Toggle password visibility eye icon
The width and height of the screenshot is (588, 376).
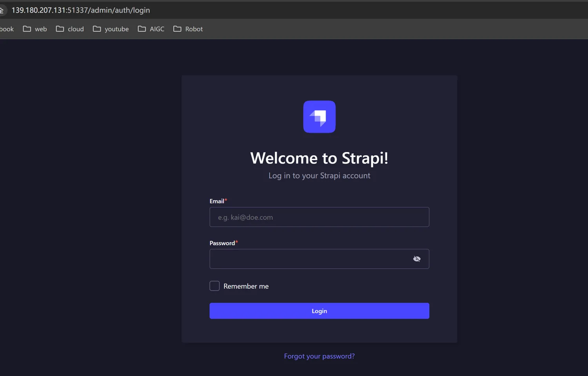click(x=417, y=259)
